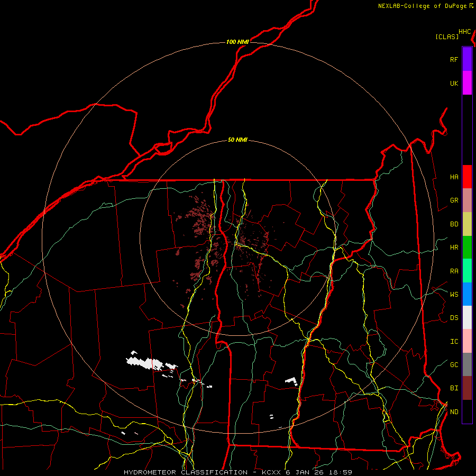Click the NEXLAB-College of DuPage credit text
476x476 pixels.
(423, 6)
